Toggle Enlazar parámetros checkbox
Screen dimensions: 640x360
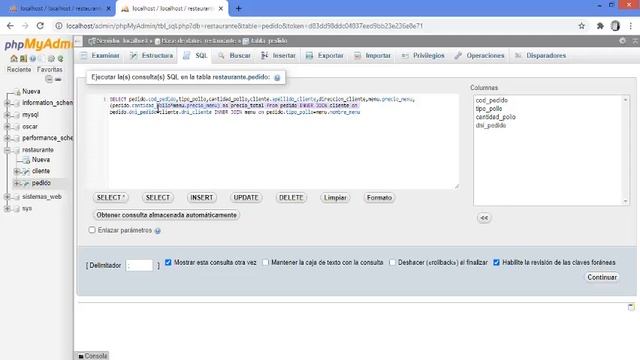tap(92, 230)
